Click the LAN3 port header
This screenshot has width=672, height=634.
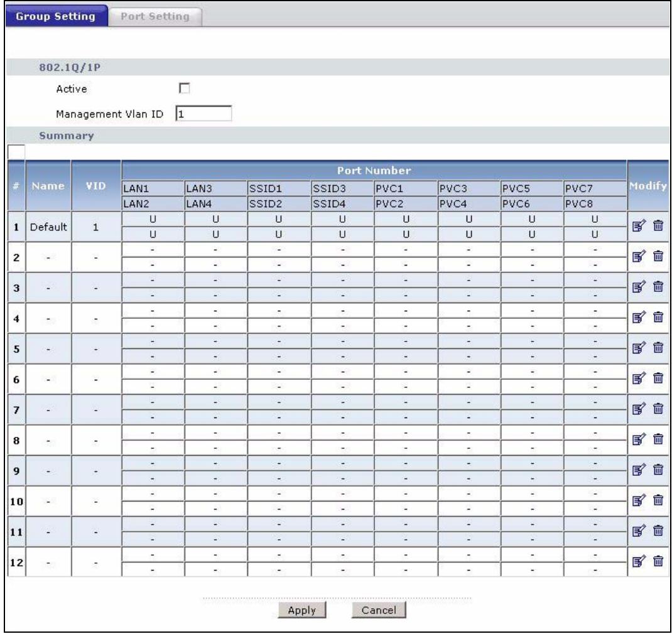pos(216,188)
